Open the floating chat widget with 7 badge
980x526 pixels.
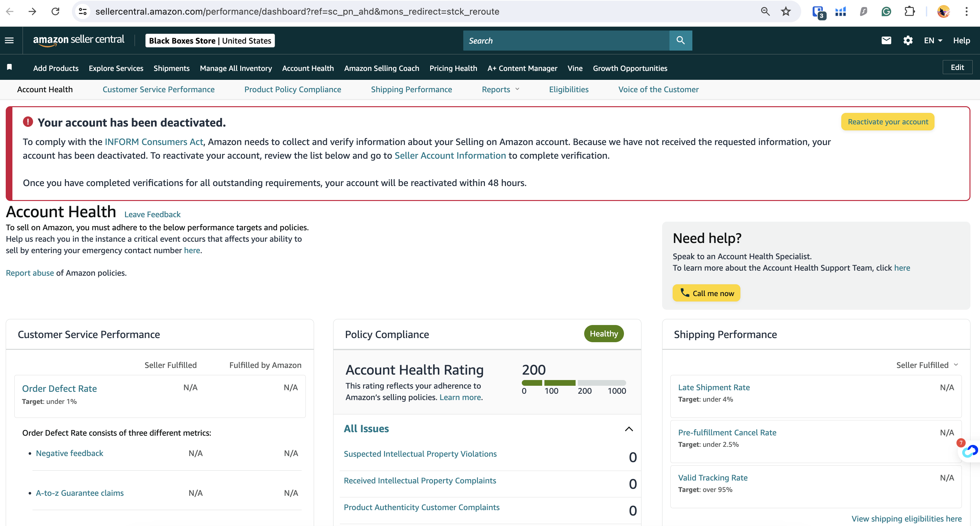(969, 451)
